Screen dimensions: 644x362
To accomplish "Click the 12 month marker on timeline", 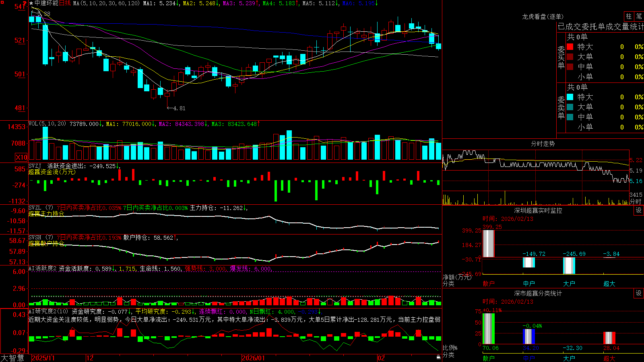I will point(90,358).
